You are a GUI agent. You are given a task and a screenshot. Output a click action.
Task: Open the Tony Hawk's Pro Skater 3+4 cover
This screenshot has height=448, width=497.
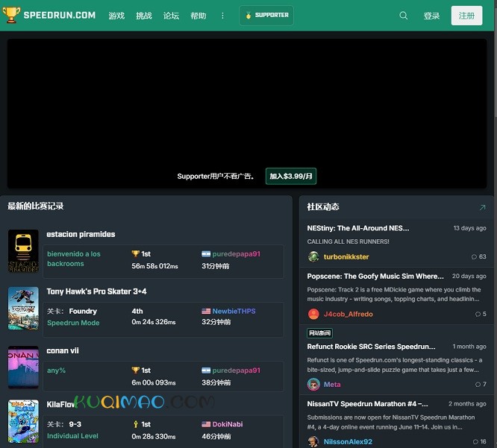23,309
